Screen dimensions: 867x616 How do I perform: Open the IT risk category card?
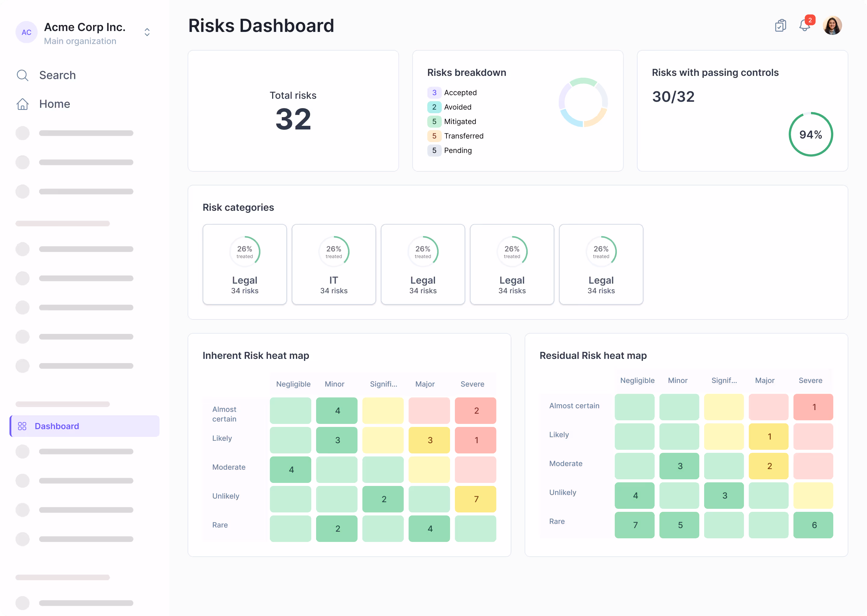coord(333,264)
